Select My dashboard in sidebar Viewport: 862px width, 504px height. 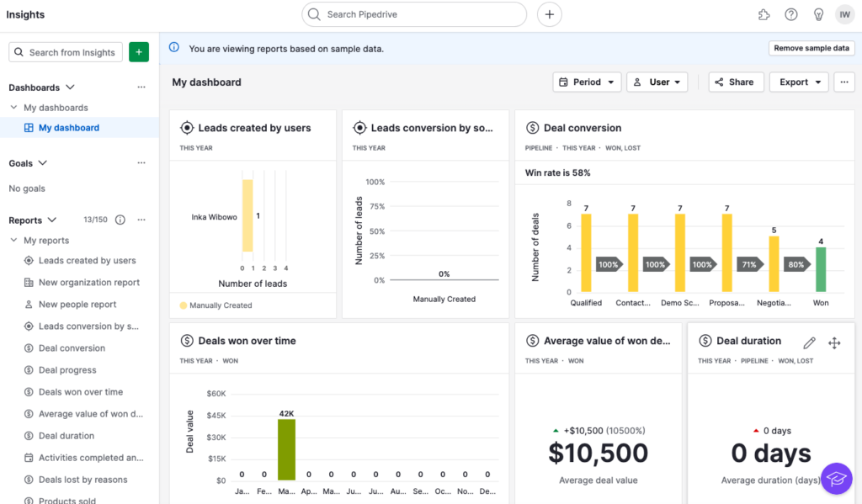pos(68,128)
